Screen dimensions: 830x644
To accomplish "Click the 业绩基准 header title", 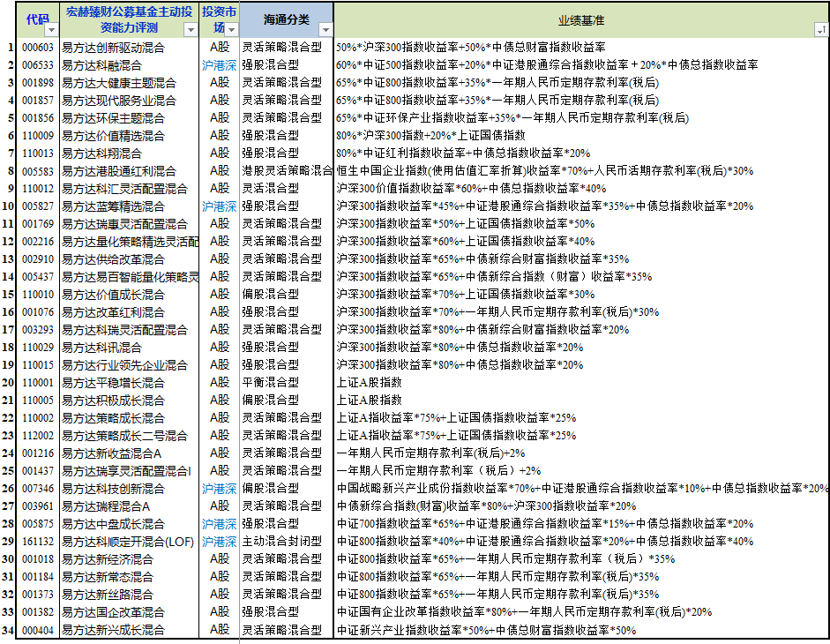I will click(580, 20).
